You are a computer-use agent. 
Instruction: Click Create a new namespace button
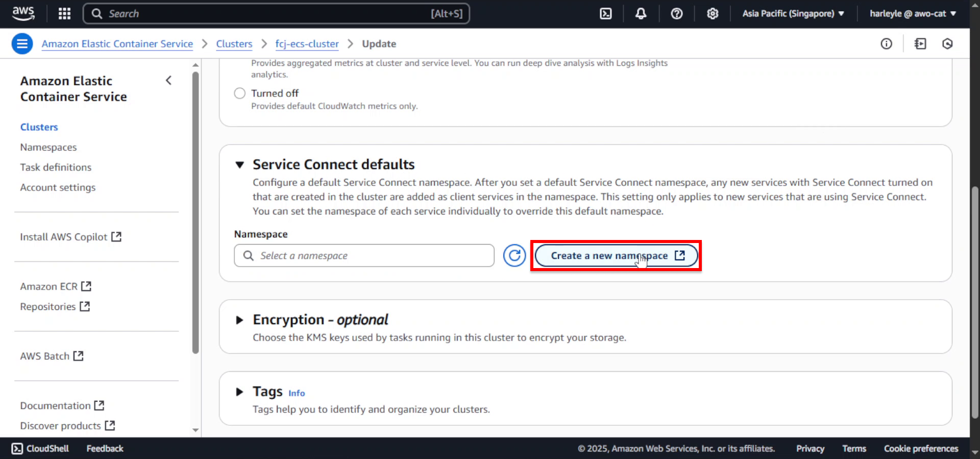(617, 255)
